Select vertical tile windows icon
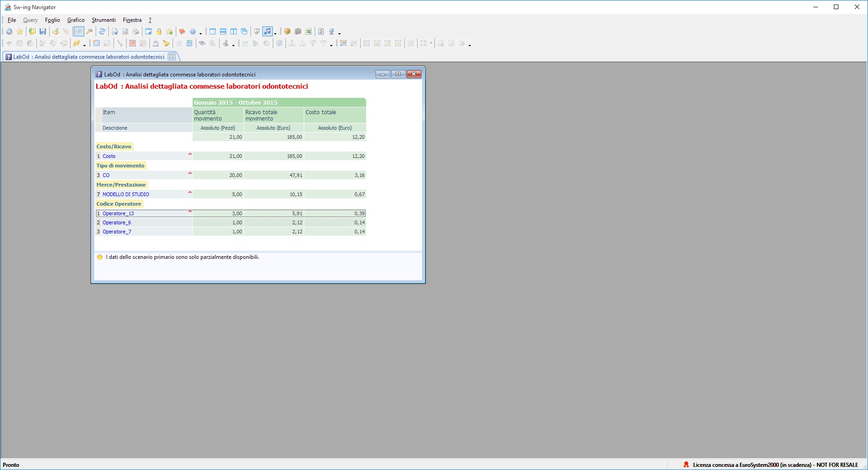Image resolution: width=868 pixels, height=470 pixels. pyautogui.click(x=234, y=31)
